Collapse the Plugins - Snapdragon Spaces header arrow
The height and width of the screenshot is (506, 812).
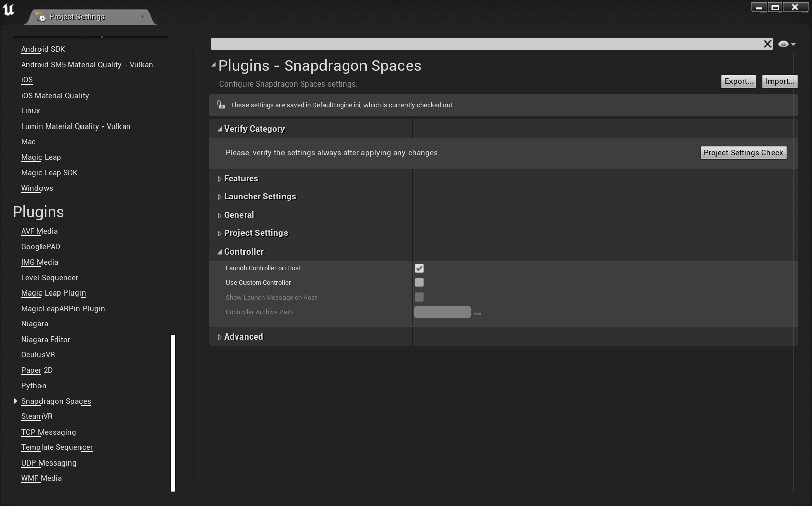tap(214, 65)
